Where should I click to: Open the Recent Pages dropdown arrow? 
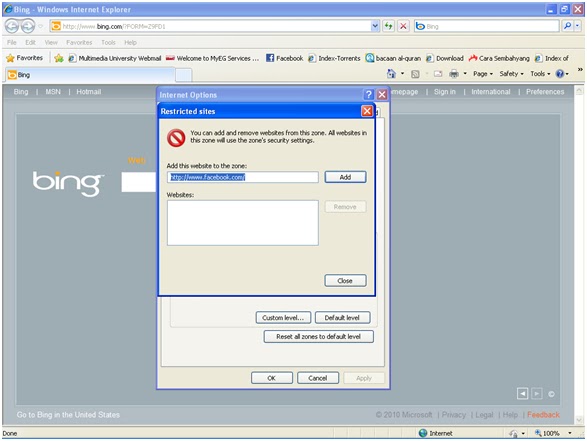[x=40, y=27]
